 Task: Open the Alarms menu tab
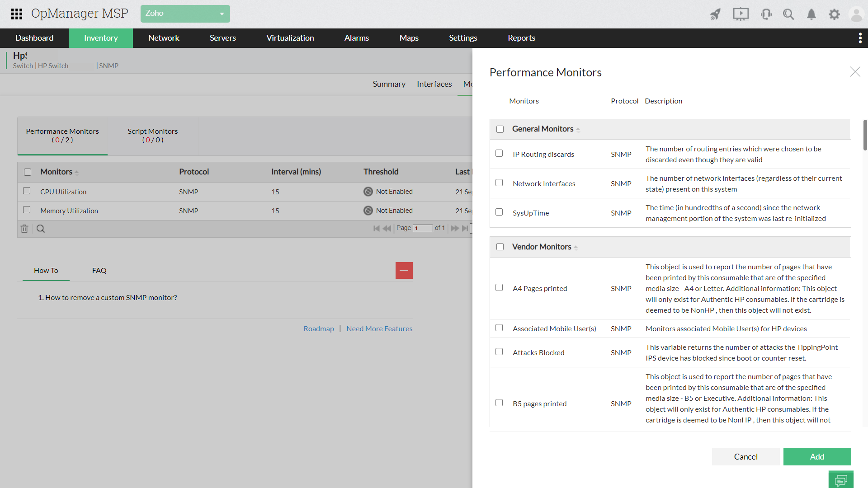coord(356,38)
